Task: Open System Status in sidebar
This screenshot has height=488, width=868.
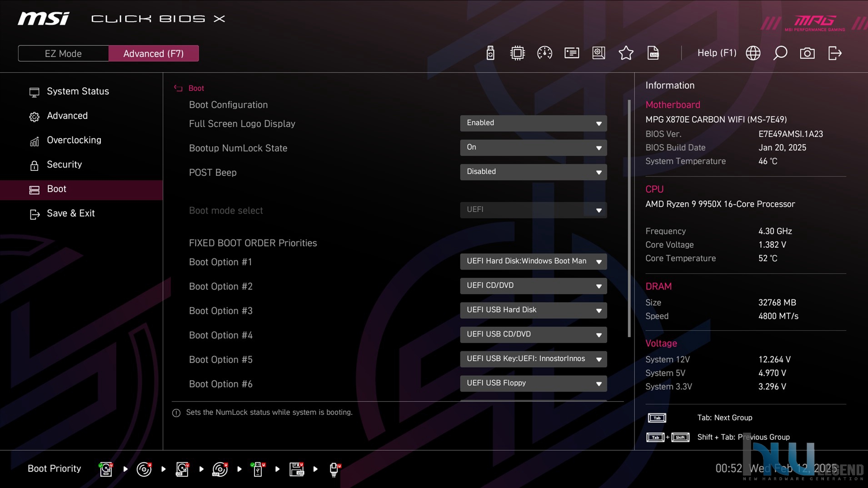Action: tap(81, 91)
